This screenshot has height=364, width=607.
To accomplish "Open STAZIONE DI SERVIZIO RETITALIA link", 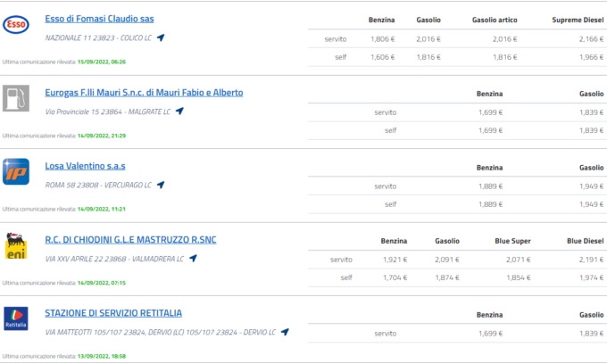I will click(x=113, y=313).
